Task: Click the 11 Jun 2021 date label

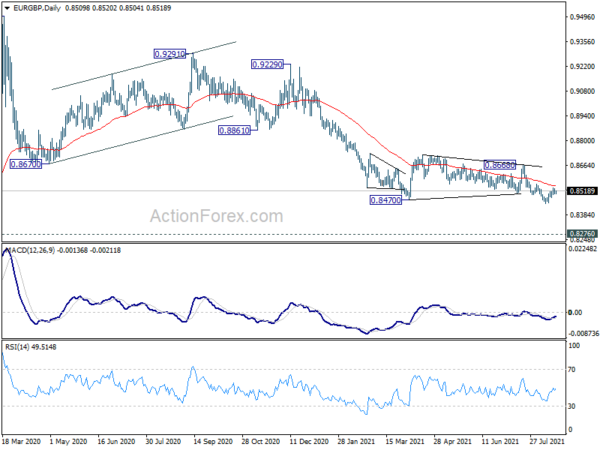Action: [501, 441]
